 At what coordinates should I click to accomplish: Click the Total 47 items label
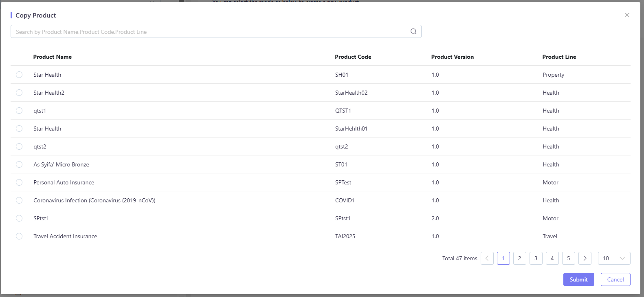click(460, 258)
